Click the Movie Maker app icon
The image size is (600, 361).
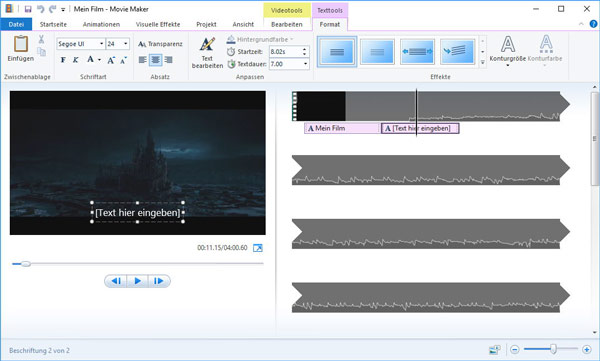click(x=9, y=8)
